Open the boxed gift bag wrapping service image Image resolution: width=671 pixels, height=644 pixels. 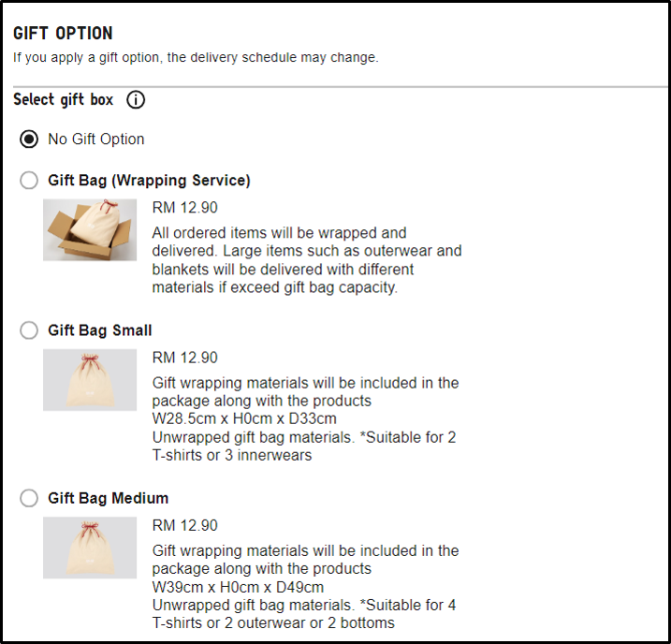pyautogui.click(x=90, y=230)
